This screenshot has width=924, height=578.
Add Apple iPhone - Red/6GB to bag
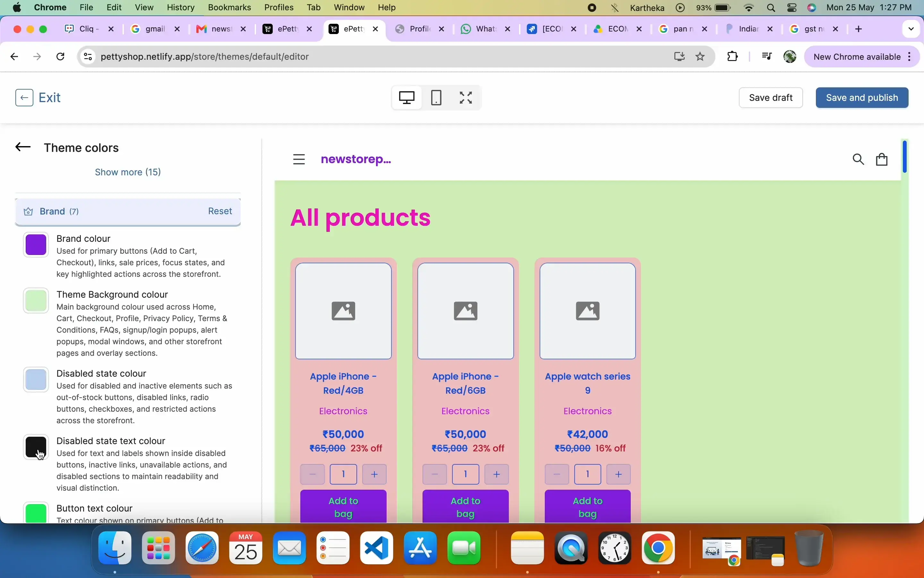pyautogui.click(x=466, y=507)
